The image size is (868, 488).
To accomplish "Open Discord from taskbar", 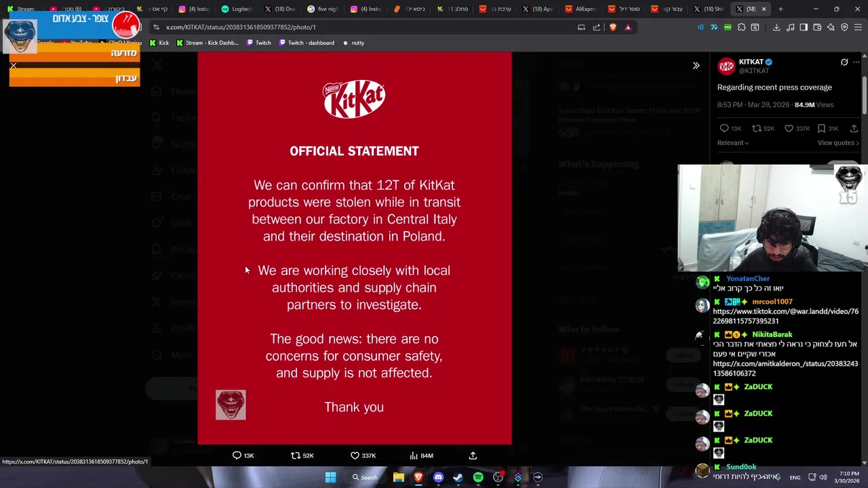I will 438,477.
